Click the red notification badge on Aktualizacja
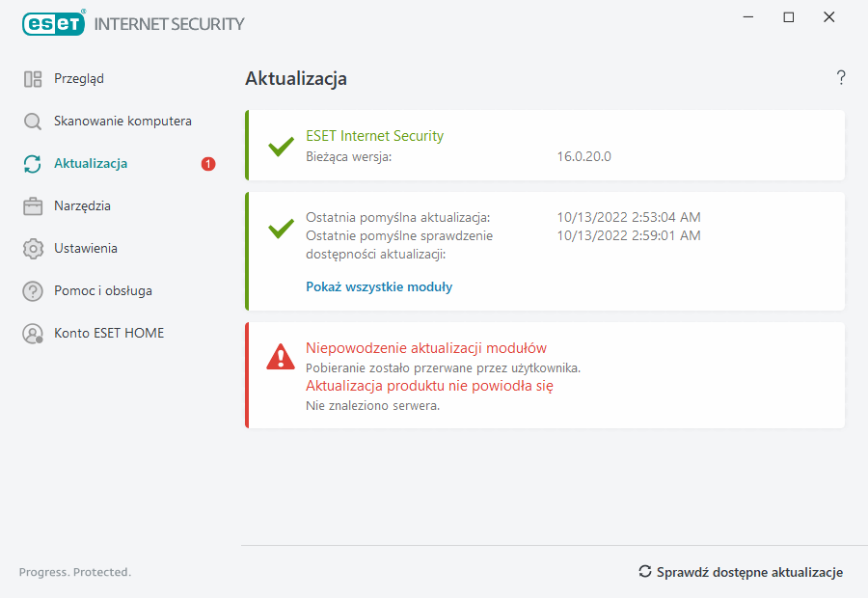The width and height of the screenshot is (868, 598). 208,164
